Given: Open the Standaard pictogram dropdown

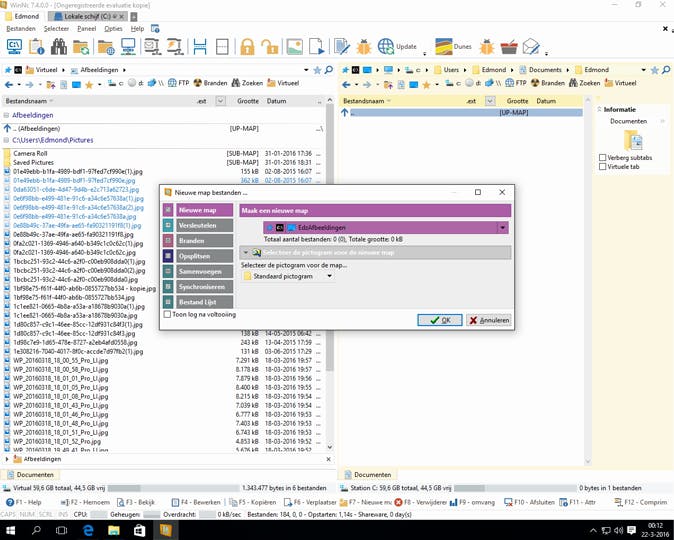Looking at the screenshot, I should 329,276.
